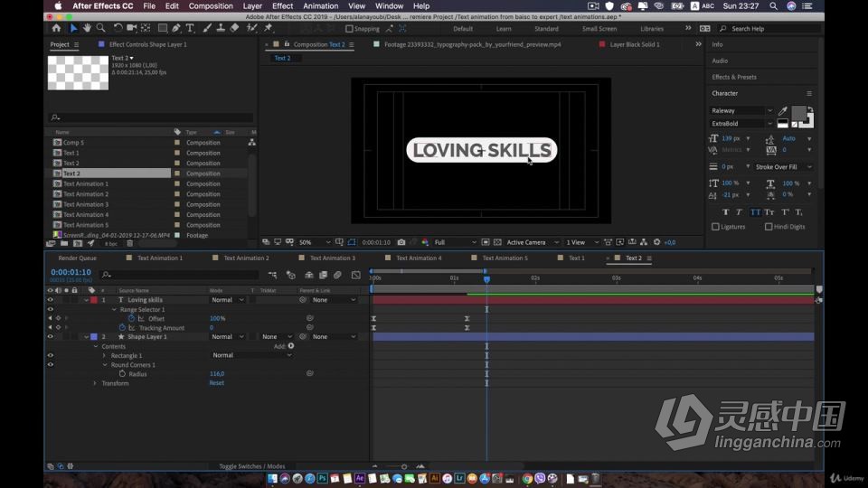Viewport: 868px width, 488px height.
Task: Select the Selection (arrow) tool
Action: tap(73, 28)
